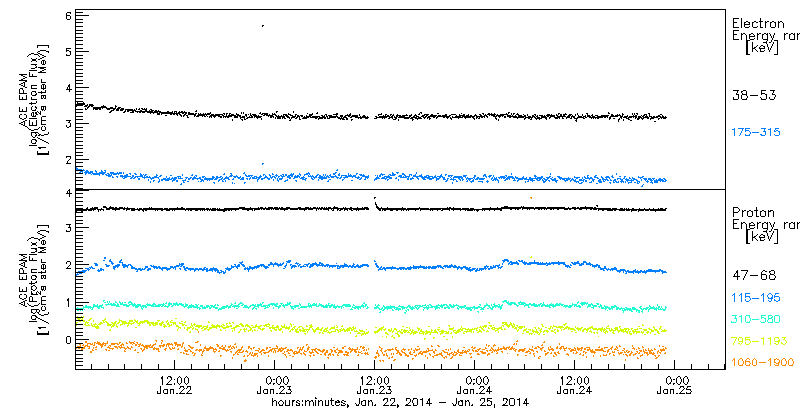
Task: Click the black proton spike at 12:00 Jan.23
Action: coord(376,202)
